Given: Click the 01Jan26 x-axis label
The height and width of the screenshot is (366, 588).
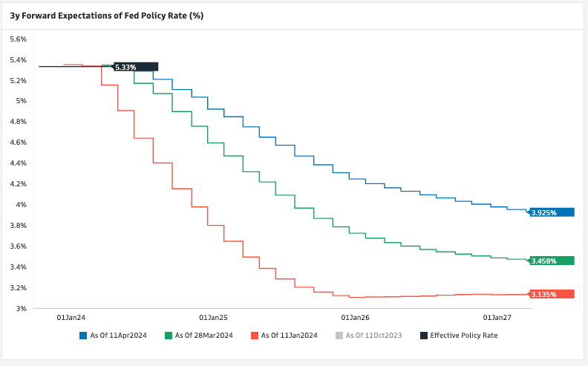Looking at the screenshot, I should click(x=355, y=317).
